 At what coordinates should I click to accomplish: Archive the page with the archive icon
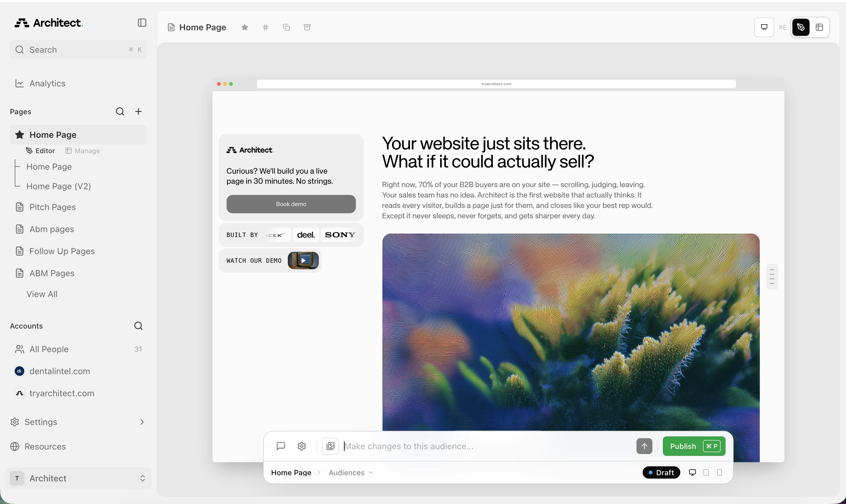click(x=307, y=27)
